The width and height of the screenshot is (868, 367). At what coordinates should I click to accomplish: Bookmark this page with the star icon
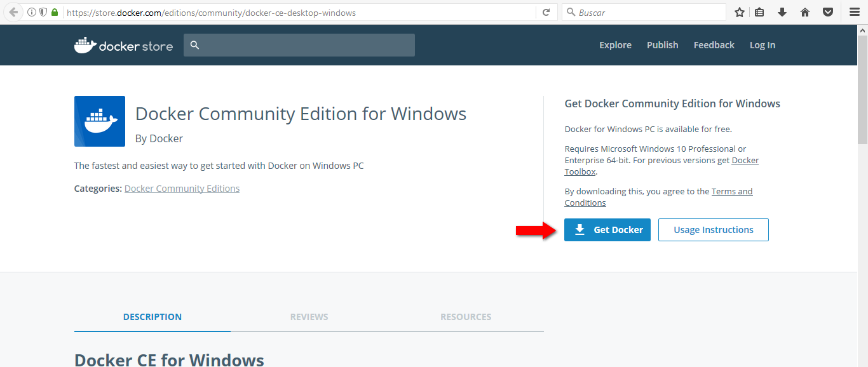point(740,12)
